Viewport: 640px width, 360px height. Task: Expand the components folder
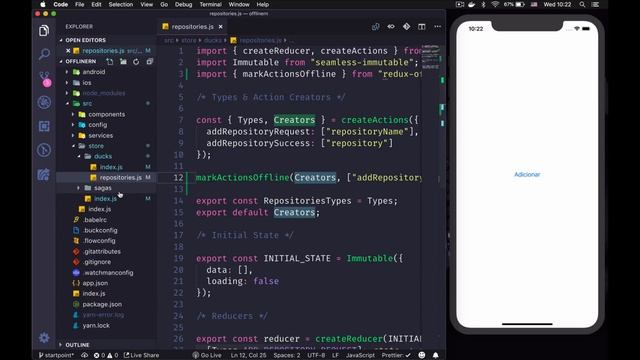pyautogui.click(x=107, y=114)
